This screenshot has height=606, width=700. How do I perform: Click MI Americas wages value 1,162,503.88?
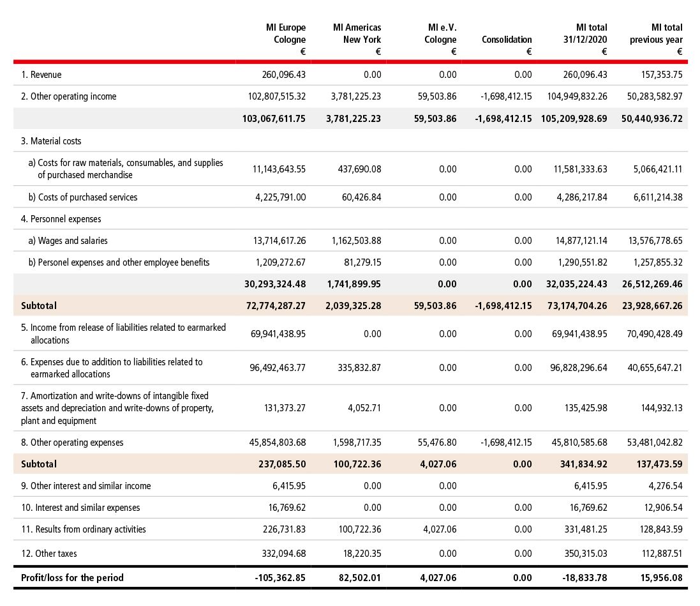tap(356, 241)
